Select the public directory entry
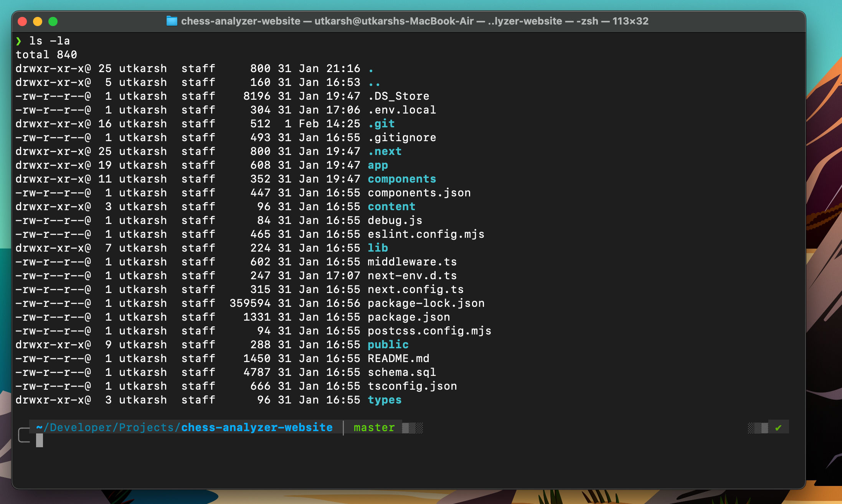 point(388,344)
